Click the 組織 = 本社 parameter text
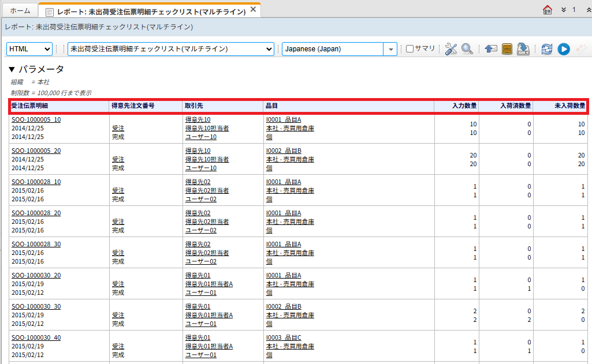The image size is (592, 364). coord(30,82)
